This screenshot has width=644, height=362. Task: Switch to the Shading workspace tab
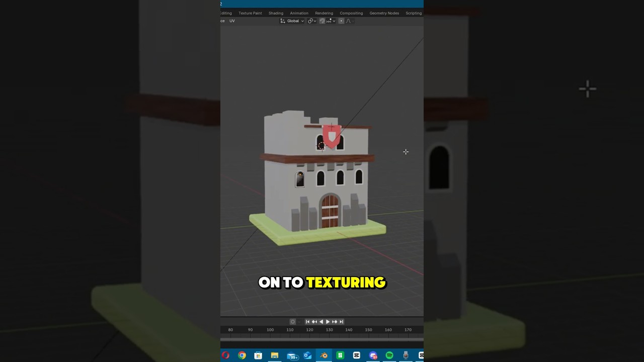(x=276, y=13)
